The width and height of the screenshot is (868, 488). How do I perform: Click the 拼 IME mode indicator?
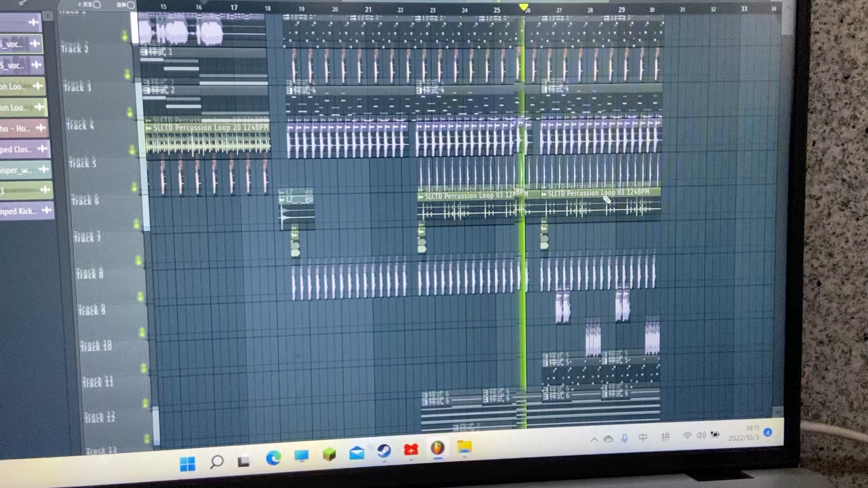pos(665,436)
